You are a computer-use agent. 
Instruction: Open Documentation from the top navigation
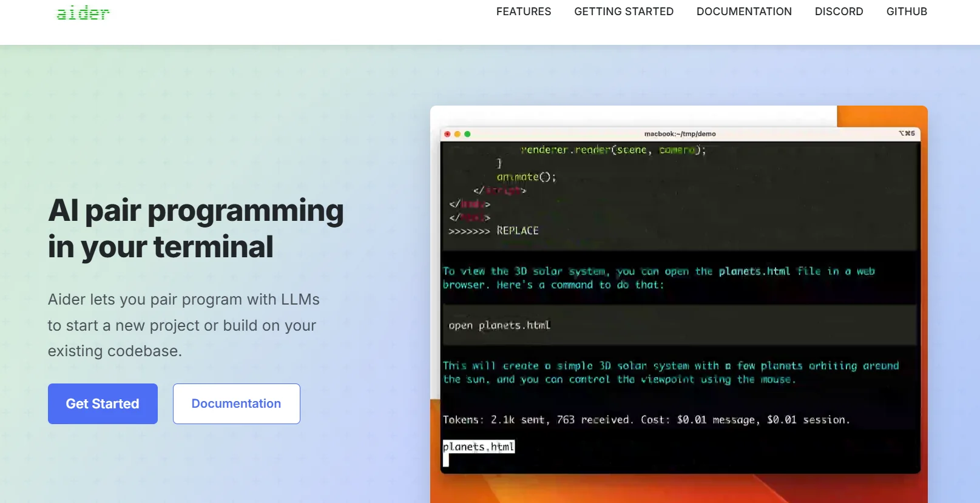pyautogui.click(x=743, y=12)
